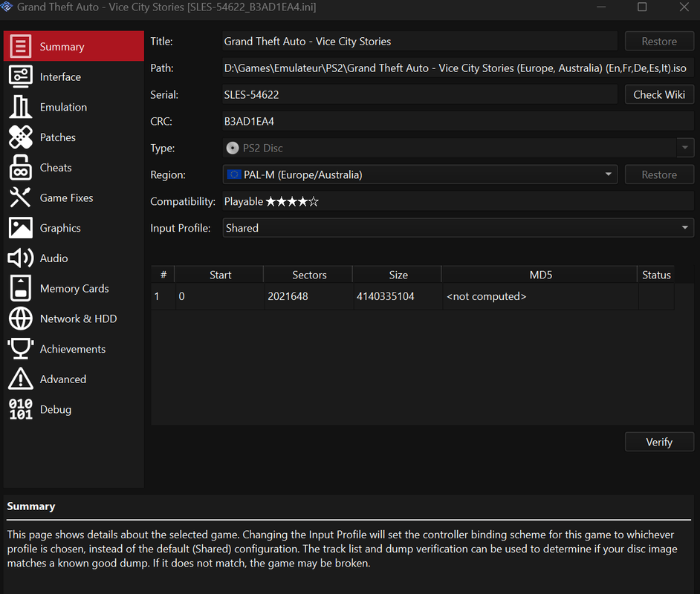Open Memory Cards icon

point(21,289)
